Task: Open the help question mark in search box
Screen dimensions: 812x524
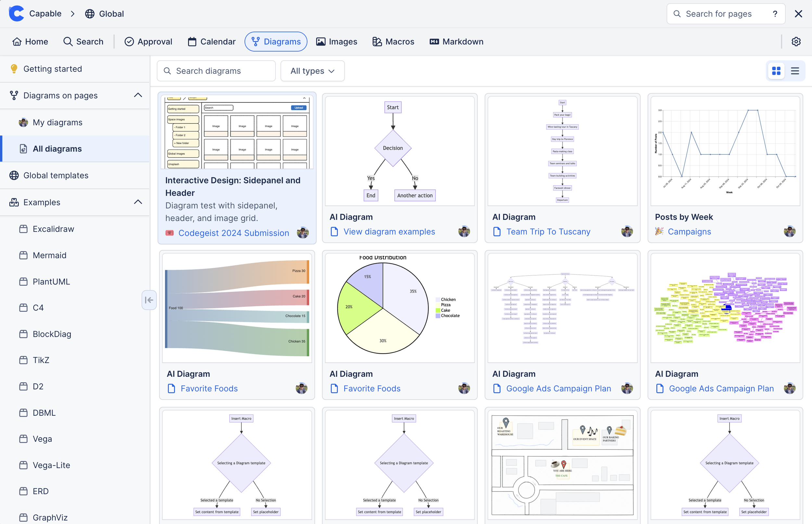Action: [x=775, y=14]
